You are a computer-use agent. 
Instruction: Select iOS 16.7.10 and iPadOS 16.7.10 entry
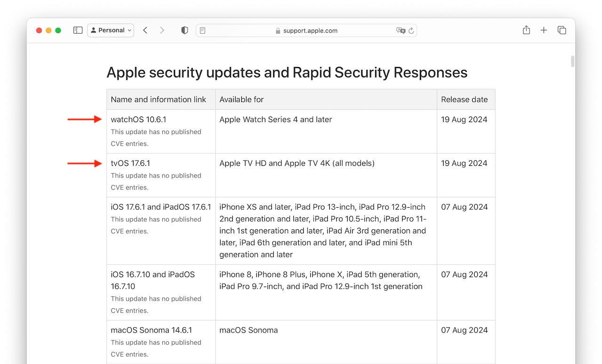[153, 280]
